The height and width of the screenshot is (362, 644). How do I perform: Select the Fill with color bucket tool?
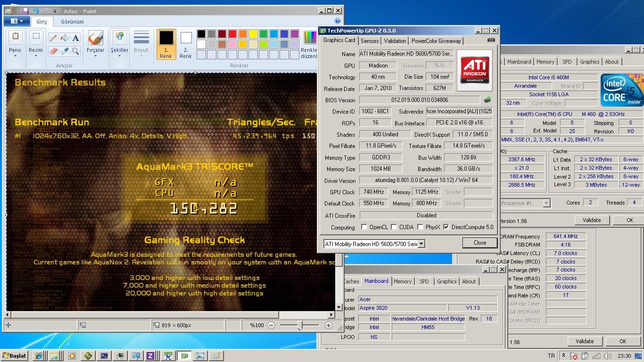pyautogui.click(x=65, y=38)
